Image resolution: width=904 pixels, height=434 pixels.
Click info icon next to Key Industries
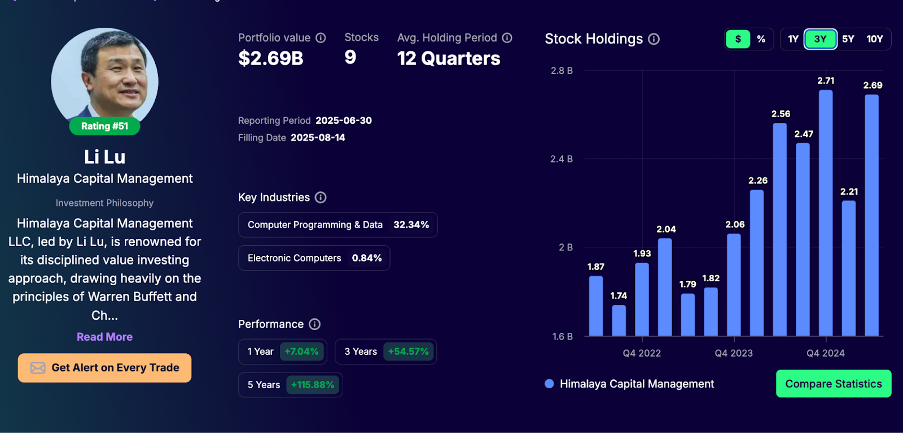[321, 198]
